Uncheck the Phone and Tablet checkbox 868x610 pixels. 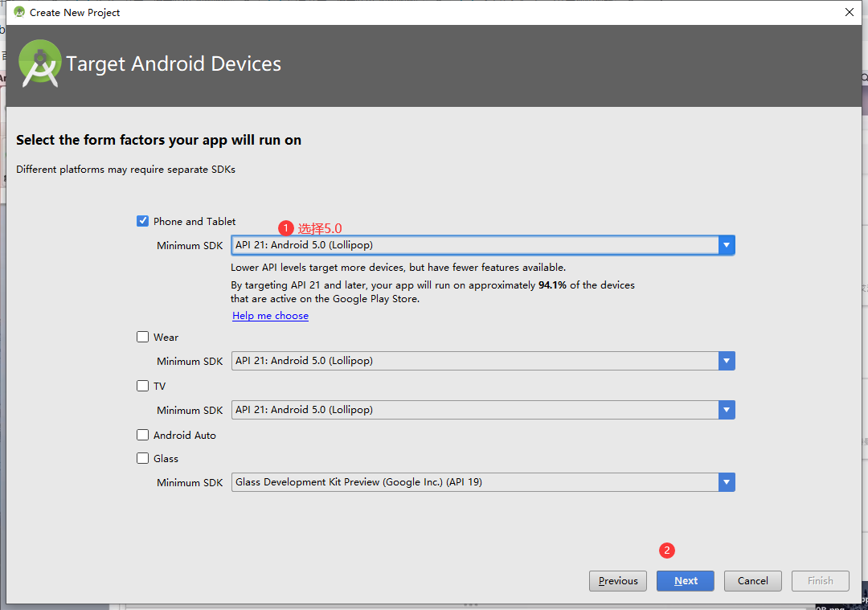coord(143,221)
